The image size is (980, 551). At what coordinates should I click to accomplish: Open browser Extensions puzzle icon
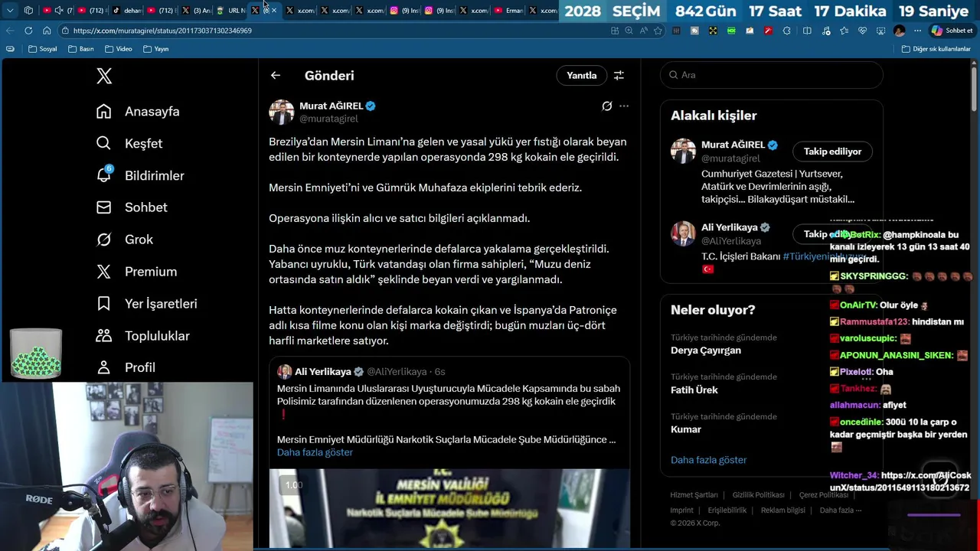(789, 31)
